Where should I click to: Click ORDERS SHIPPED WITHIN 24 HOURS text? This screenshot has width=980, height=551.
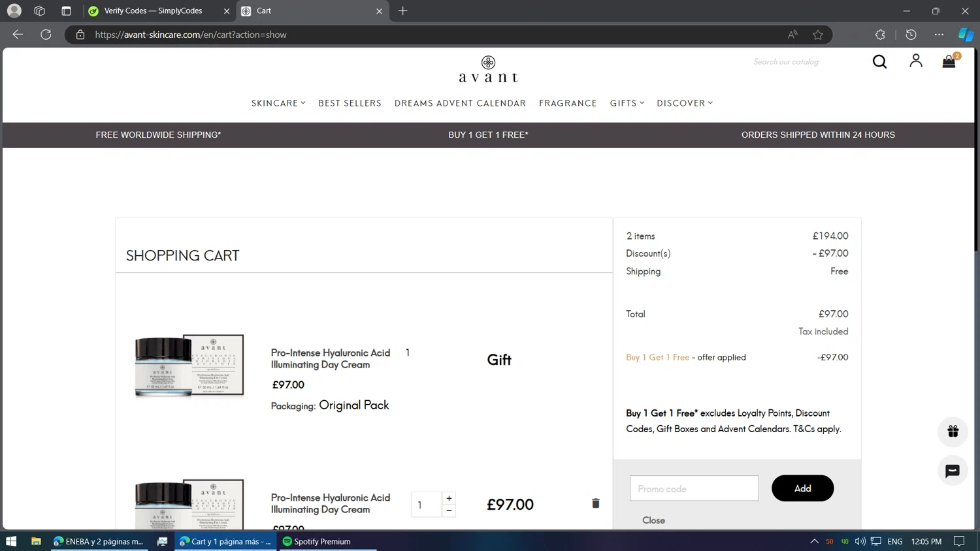818,134
